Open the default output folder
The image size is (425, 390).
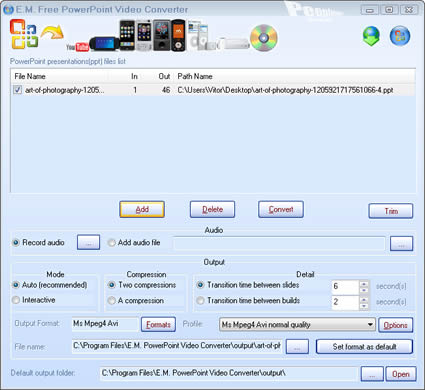click(401, 374)
